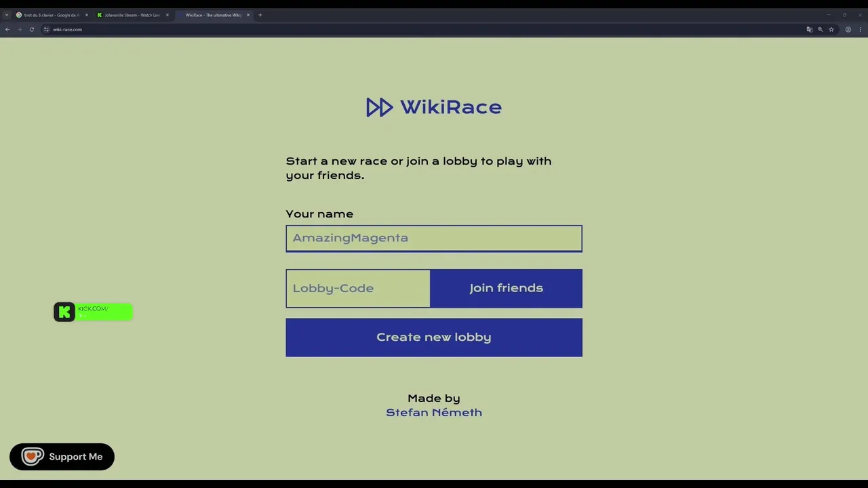Click the WikiRace title text
Viewport: 868px width, 488px height.
pos(451,107)
